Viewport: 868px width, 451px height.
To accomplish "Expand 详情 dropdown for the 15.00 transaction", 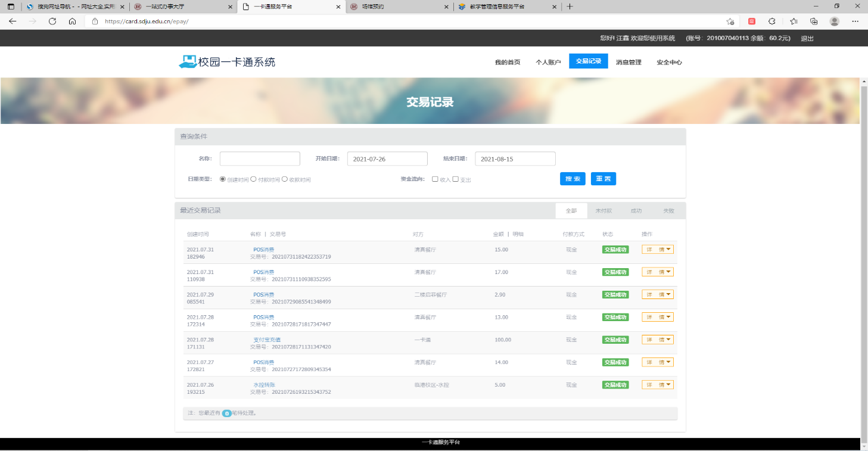I will click(657, 250).
